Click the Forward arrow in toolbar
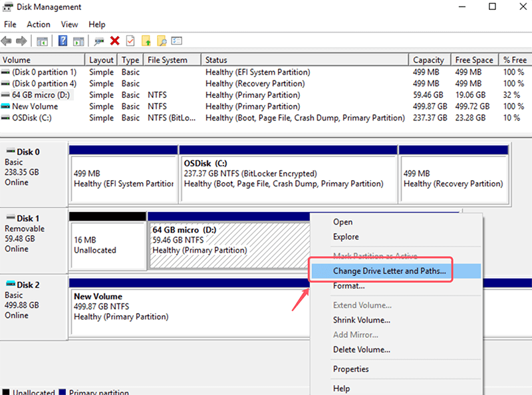 pyautogui.click(x=22, y=41)
